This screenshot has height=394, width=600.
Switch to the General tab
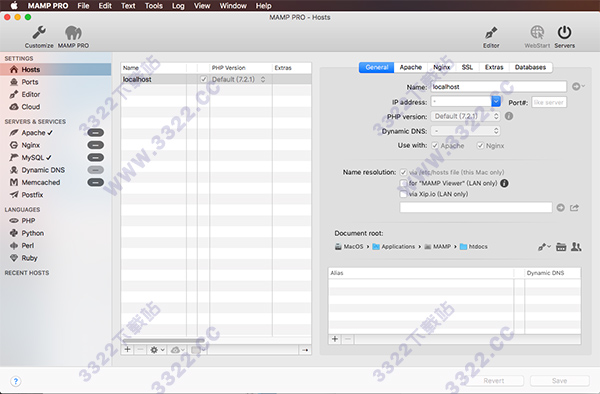click(x=377, y=67)
